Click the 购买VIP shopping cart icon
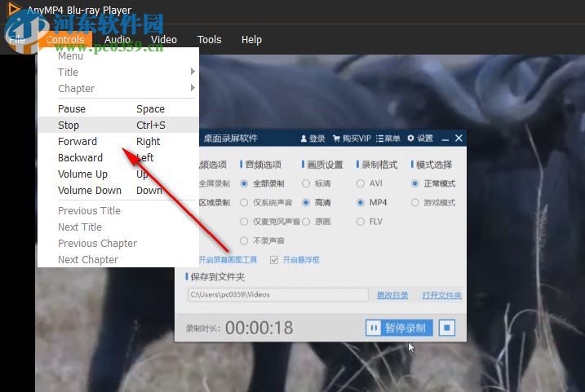 (x=336, y=139)
